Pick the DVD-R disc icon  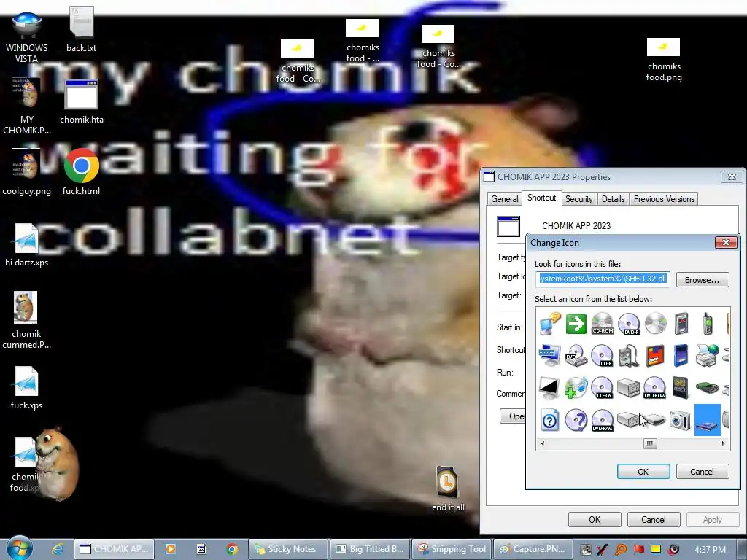pyautogui.click(x=629, y=324)
